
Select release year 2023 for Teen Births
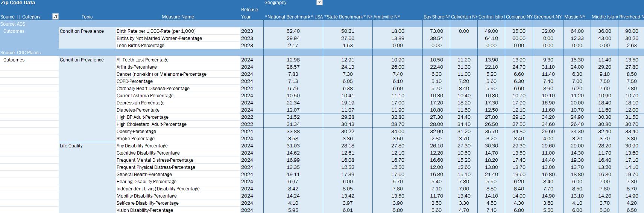point(247,46)
